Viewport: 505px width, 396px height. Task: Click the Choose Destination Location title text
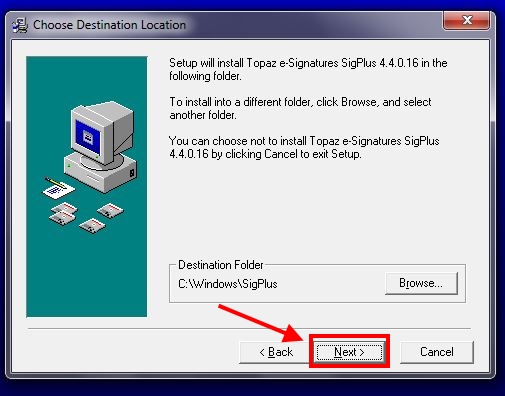click(x=109, y=25)
